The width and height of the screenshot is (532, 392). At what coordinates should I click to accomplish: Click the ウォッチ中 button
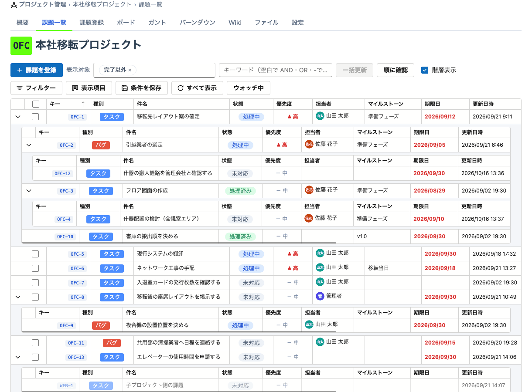249,88
